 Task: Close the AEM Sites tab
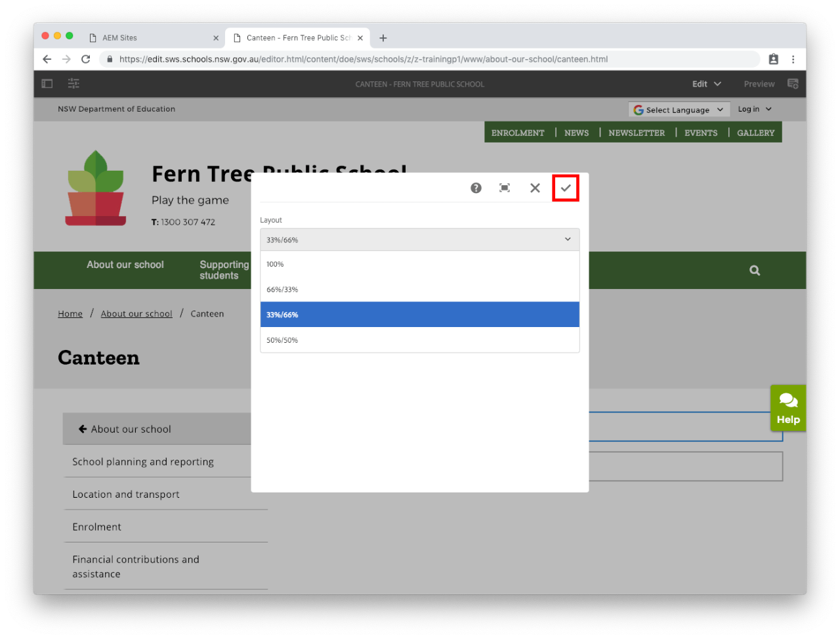click(x=216, y=38)
